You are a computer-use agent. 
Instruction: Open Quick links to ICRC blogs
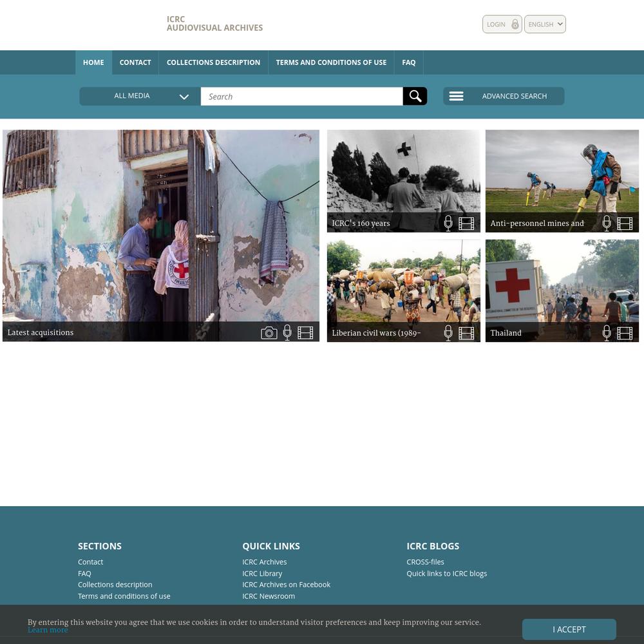(x=446, y=573)
